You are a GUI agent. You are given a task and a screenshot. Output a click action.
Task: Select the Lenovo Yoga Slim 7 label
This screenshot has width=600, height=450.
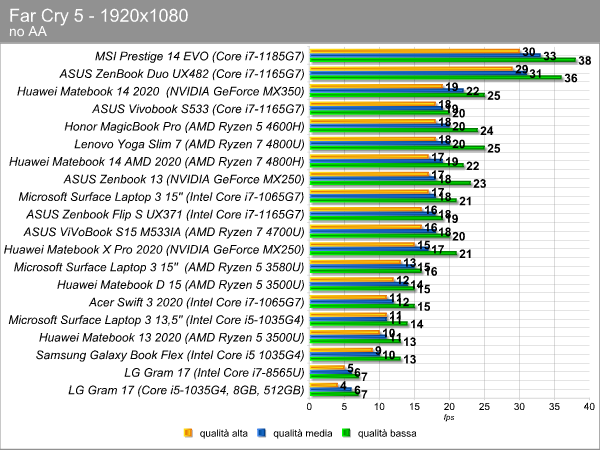pyautogui.click(x=189, y=144)
